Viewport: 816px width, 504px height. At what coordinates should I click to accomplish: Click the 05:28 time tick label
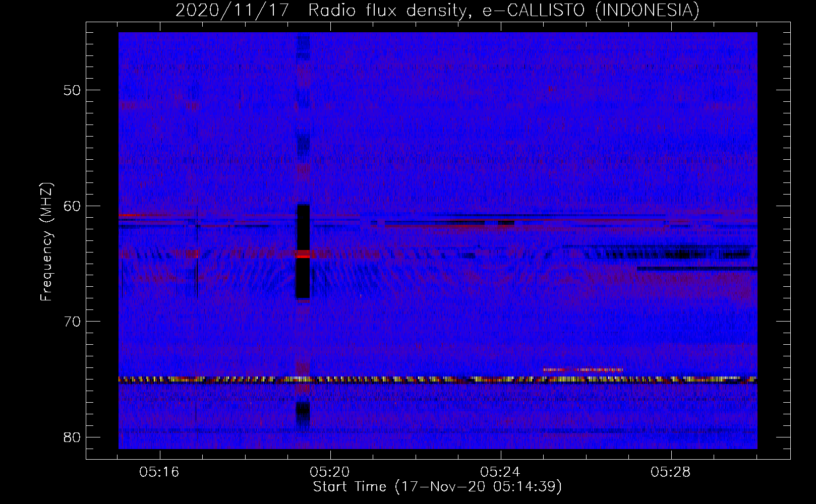[x=671, y=472]
